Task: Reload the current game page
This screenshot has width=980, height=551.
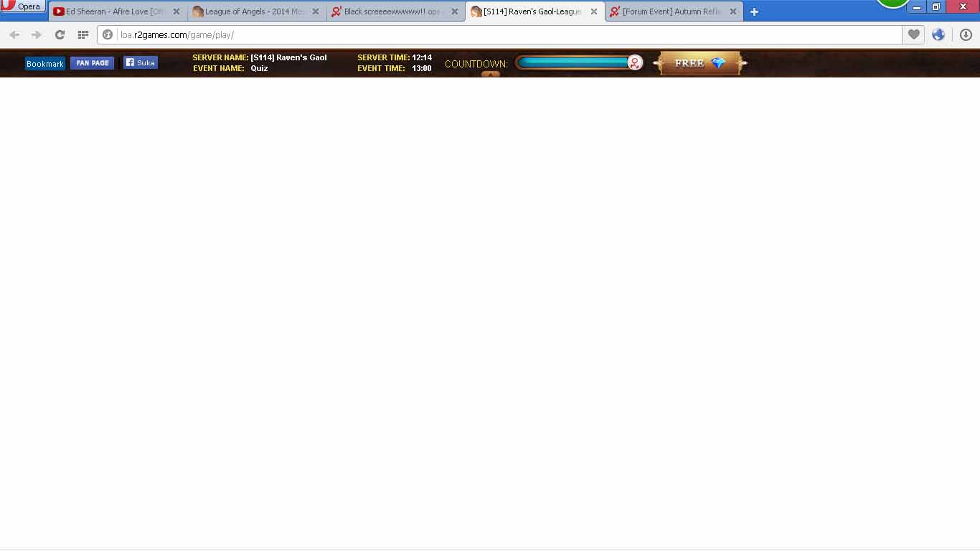Action: tap(60, 34)
